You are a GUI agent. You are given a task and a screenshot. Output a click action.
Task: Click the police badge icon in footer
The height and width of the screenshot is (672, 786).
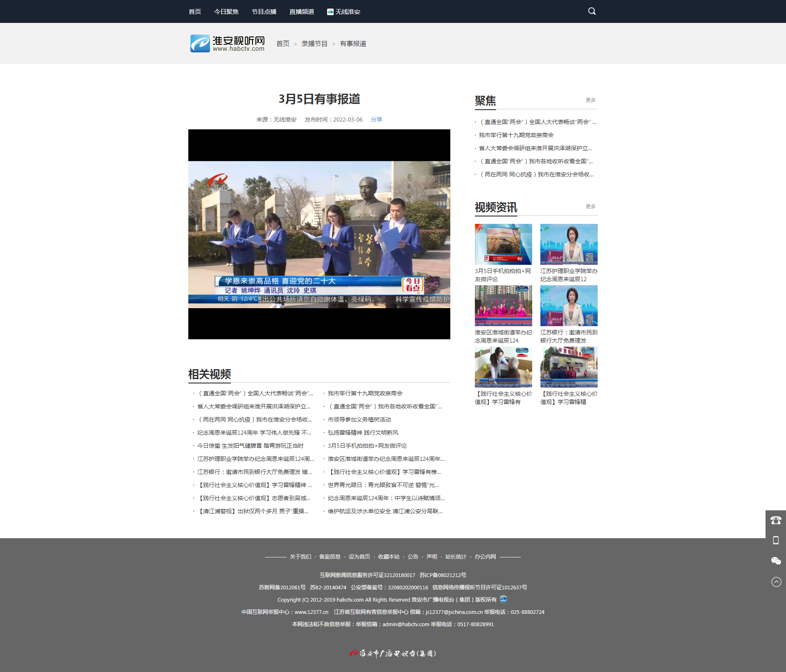pos(504,600)
